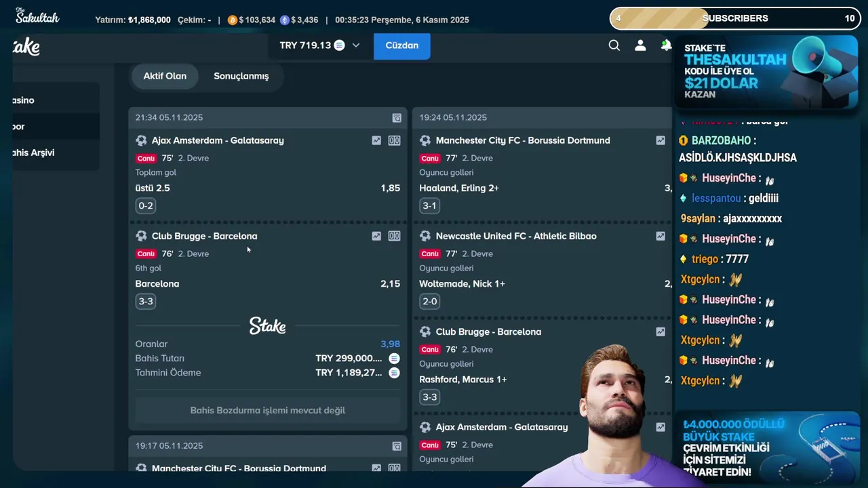Screen dimensions: 868x488
Task: Click Bahis Bozdurma işlemi mevcut değil button
Action: tap(268, 410)
